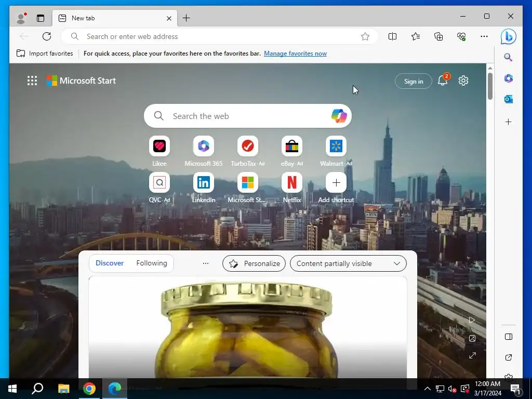Screen dimensions: 532x399
Task: Open the eBay shortcut
Action: [x=292, y=151]
